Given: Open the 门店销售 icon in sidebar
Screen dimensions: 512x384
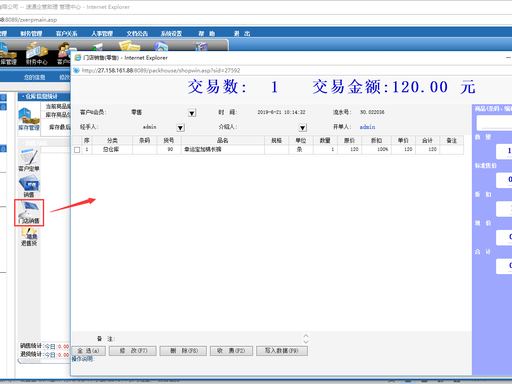Looking at the screenshot, I should [29, 213].
